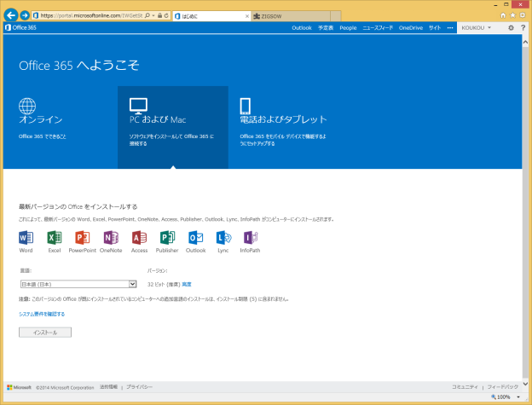Expand the KOUKOU user account menu
This screenshot has width=532, height=405.
[477, 28]
